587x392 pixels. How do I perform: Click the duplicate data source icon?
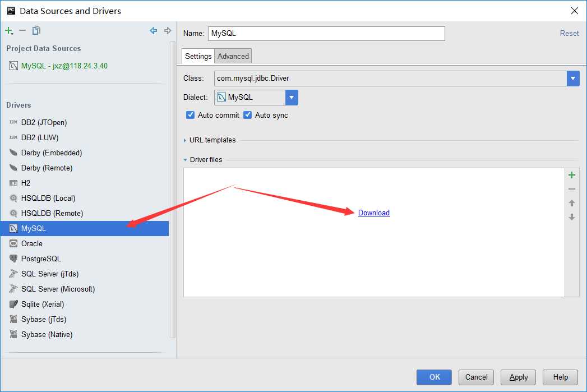click(36, 30)
